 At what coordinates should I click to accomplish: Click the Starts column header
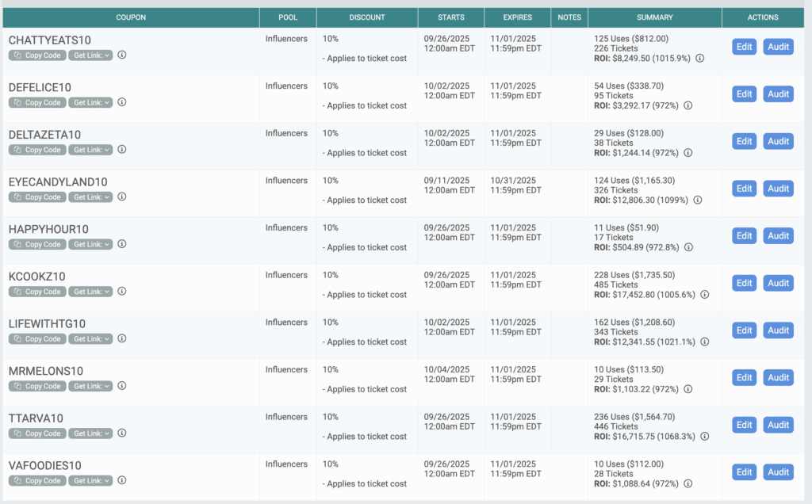click(x=451, y=17)
